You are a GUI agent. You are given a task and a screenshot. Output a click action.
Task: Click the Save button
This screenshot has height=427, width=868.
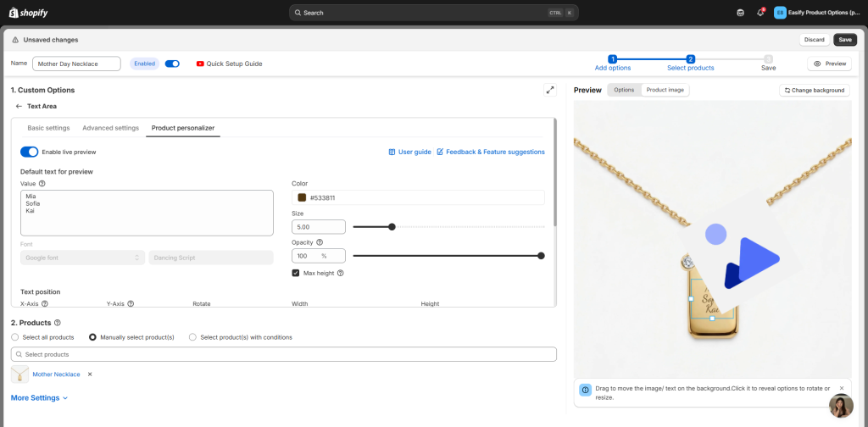(x=844, y=40)
